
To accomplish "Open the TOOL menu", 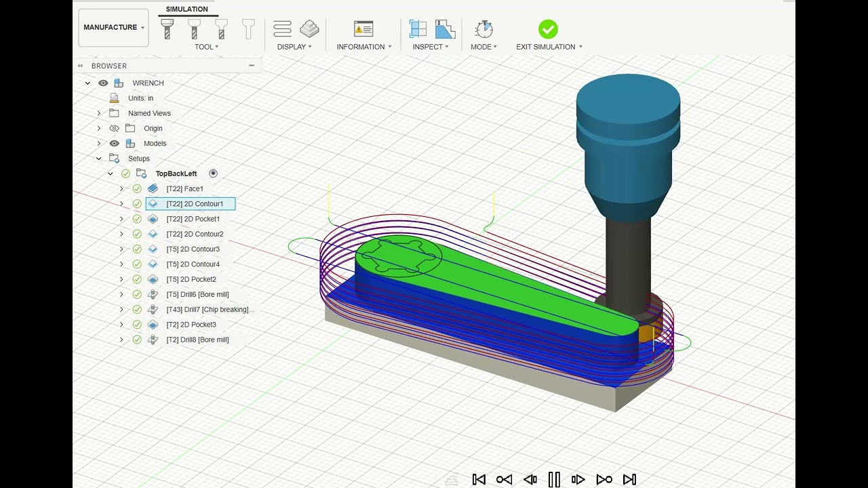I will [x=207, y=47].
